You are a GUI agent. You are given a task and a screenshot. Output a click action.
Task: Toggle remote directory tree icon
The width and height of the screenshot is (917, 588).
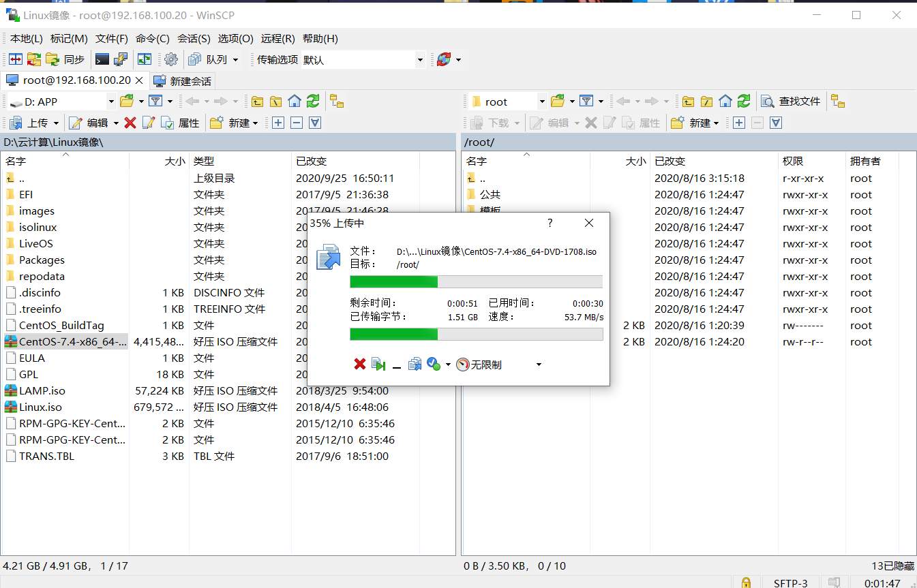pyautogui.click(x=838, y=102)
